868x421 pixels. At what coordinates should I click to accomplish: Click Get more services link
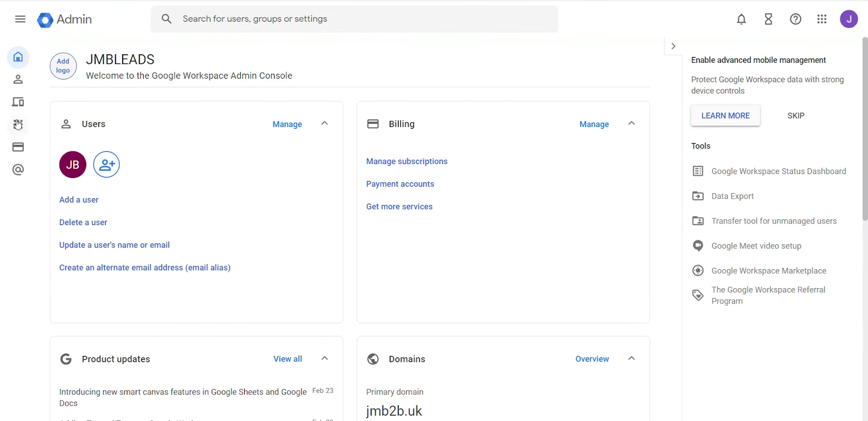click(x=399, y=207)
